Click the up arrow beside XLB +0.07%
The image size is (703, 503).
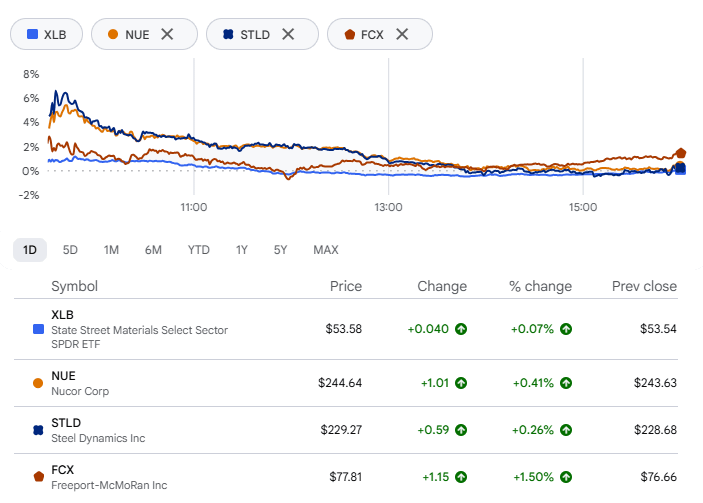pyautogui.click(x=566, y=329)
